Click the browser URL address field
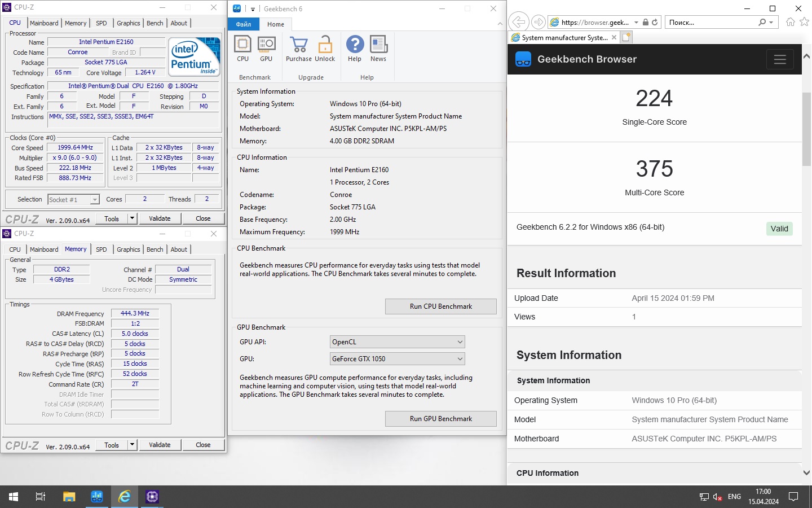812x508 pixels. 595,22
